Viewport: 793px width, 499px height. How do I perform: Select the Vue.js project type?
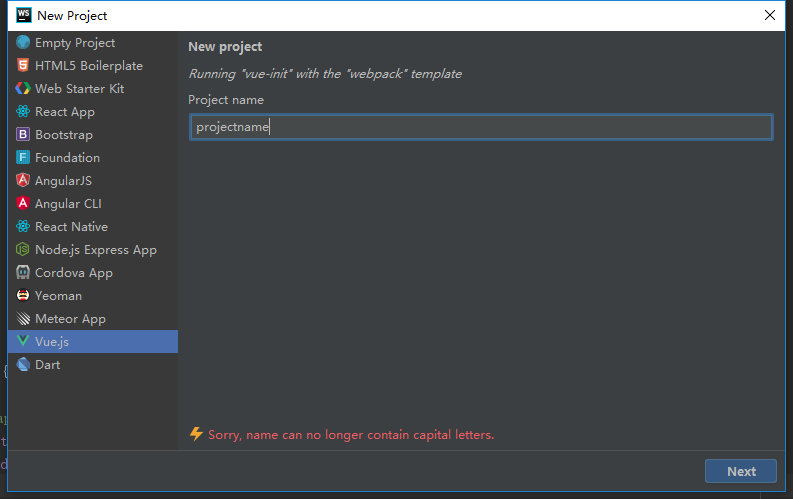(x=93, y=341)
